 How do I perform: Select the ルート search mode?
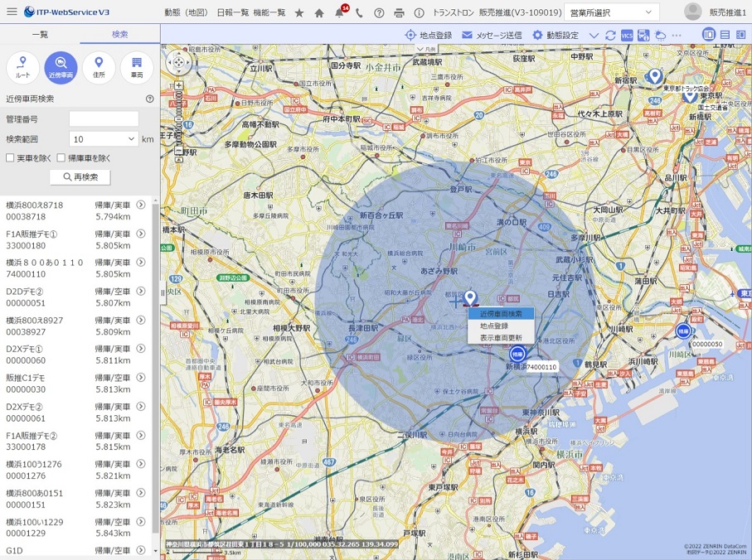pos(22,68)
